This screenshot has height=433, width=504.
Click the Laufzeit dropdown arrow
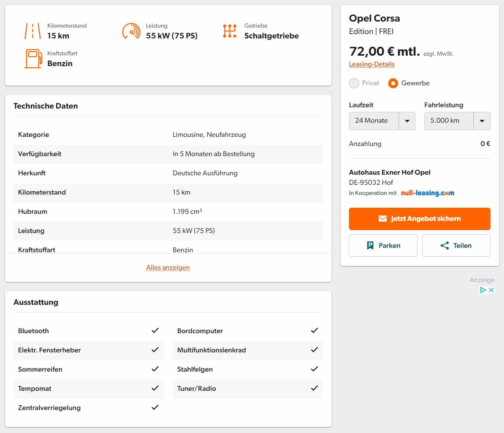tap(407, 121)
